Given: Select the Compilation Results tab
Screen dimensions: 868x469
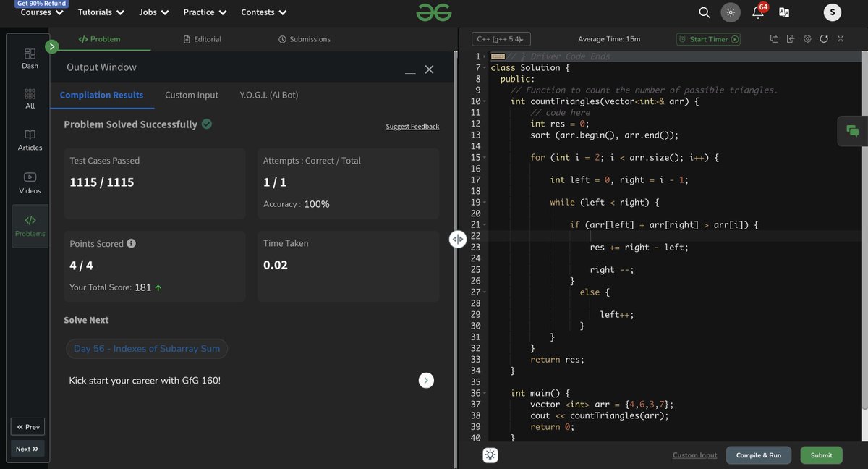Looking at the screenshot, I should pos(101,95).
